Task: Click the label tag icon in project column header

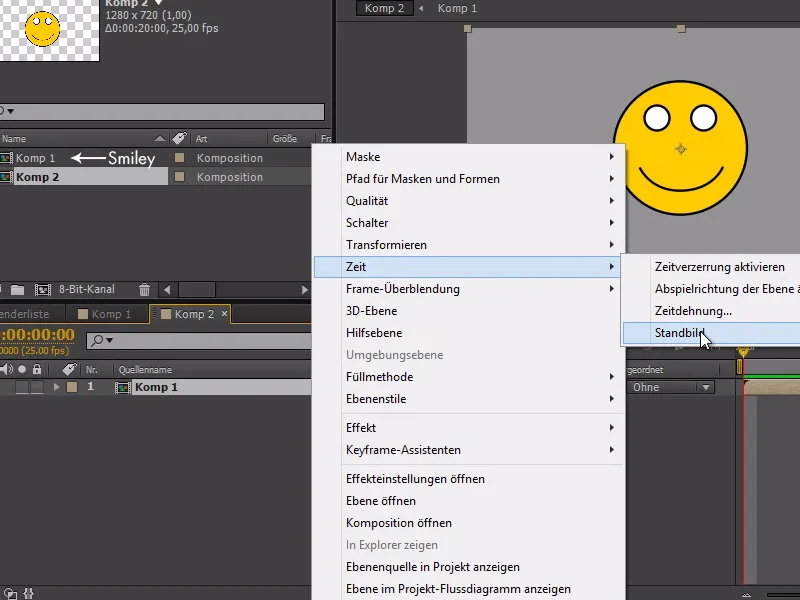Action: pyautogui.click(x=179, y=138)
